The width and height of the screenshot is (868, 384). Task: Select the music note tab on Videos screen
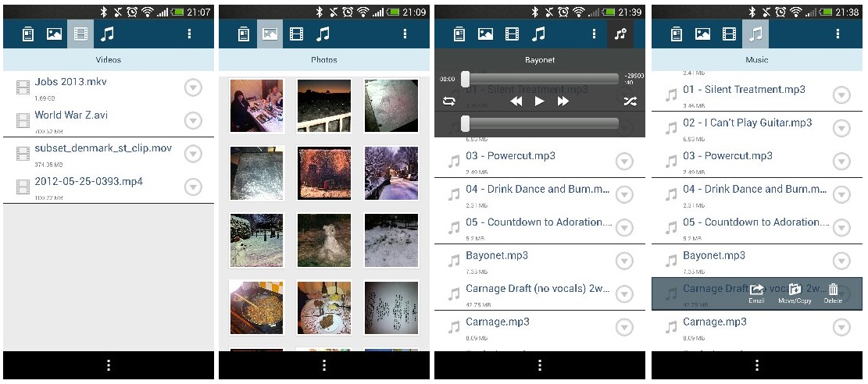[x=107, y=34]
